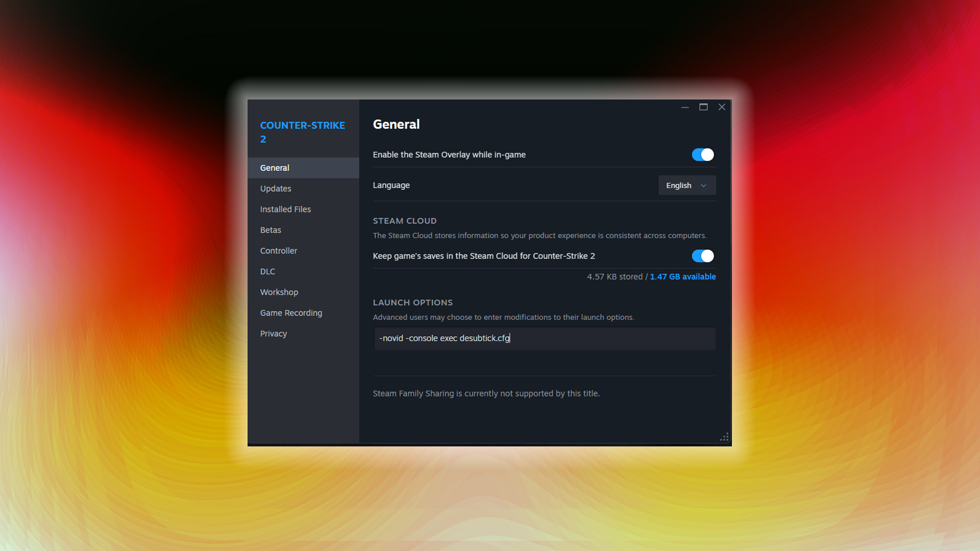Select the General tab in sidebar
The height and width of the screenshot is (551, 980).
303,168
